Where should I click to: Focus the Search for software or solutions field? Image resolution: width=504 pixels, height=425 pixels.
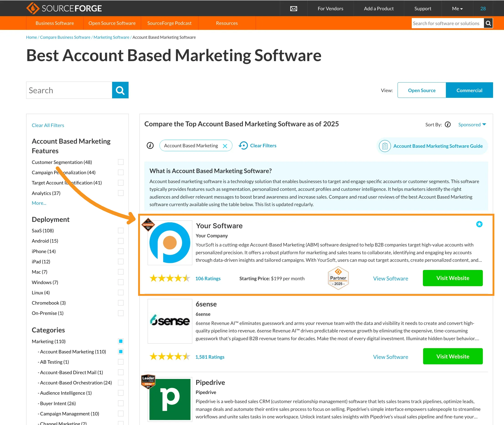448,23
